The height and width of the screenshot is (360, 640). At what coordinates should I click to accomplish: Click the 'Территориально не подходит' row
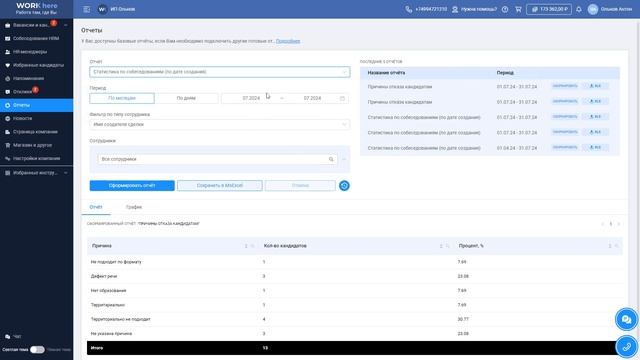tap(355, 319)
